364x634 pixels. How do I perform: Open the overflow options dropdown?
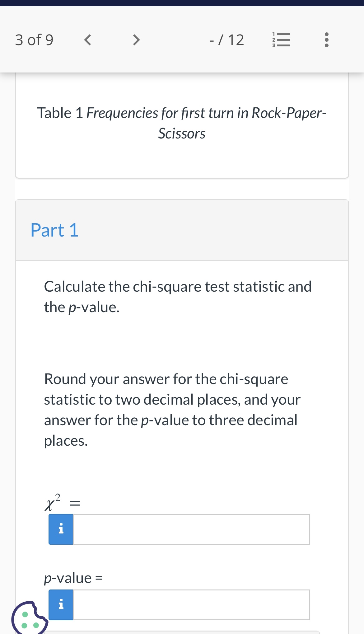pyautogui.click(x=326, y=40)
